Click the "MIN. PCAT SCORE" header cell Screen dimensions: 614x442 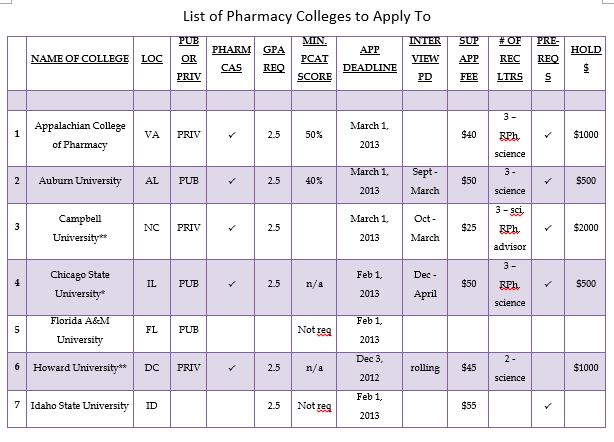coord(315,58)
